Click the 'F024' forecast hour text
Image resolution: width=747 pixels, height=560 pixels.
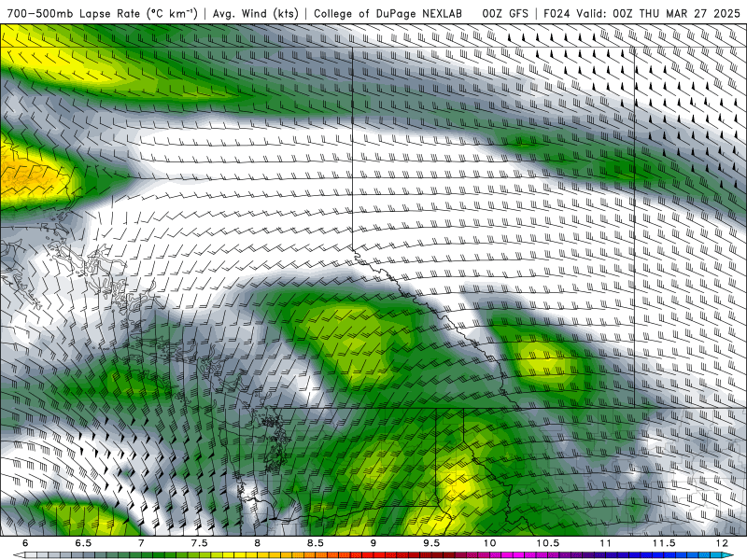click(x=557, y=13)
